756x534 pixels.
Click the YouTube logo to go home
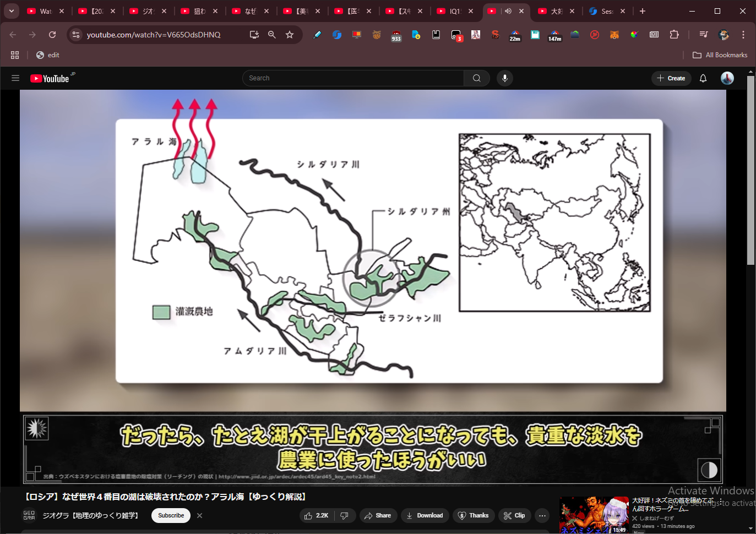51,79
